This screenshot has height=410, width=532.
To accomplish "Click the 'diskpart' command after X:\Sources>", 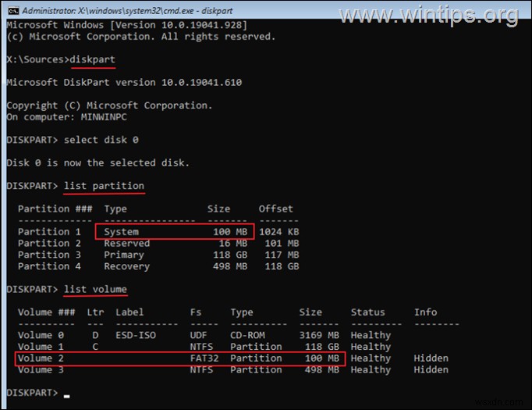I will (92, 59).
